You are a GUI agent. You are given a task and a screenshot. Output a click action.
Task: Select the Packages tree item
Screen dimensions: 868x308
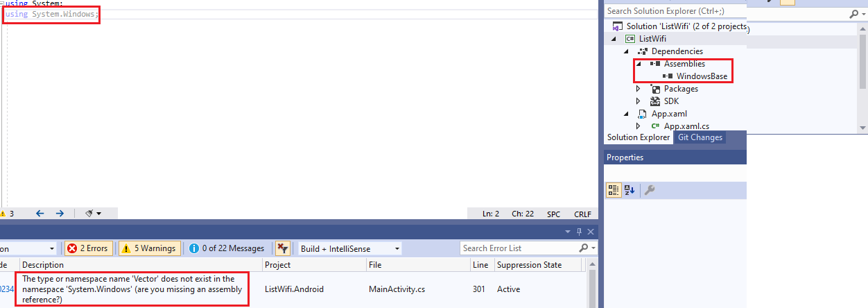681,89
